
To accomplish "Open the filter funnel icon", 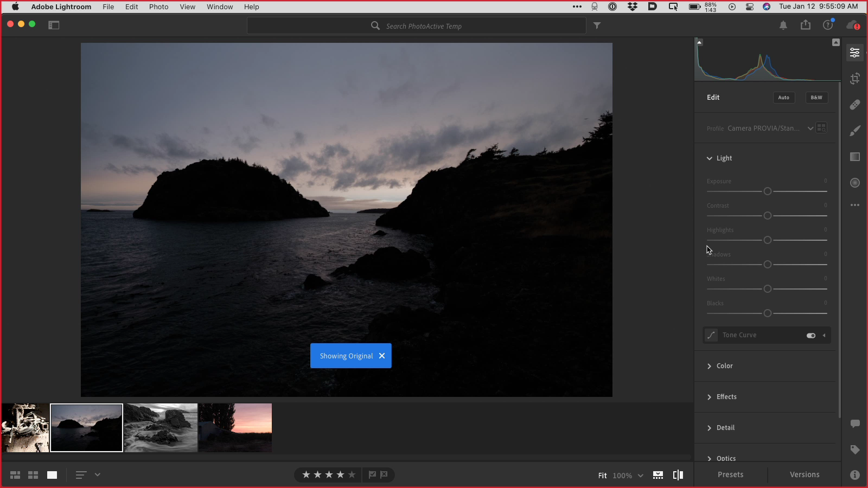I will point(597,25).
